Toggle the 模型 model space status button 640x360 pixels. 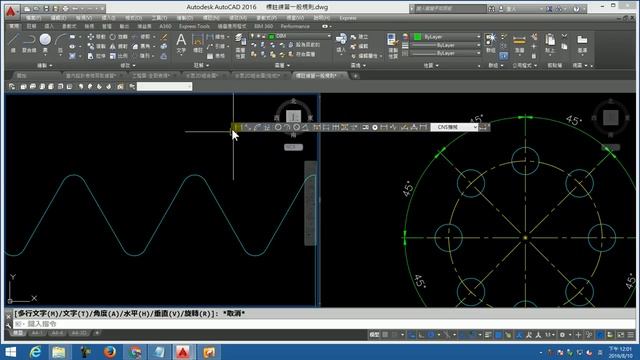[374, 335]
